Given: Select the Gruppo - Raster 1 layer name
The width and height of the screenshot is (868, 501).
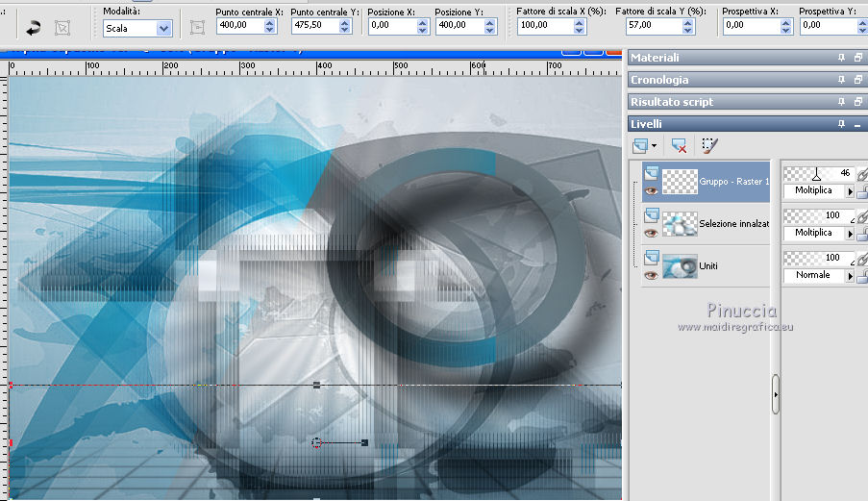Looking at the screenshot, I should point(734,182).
